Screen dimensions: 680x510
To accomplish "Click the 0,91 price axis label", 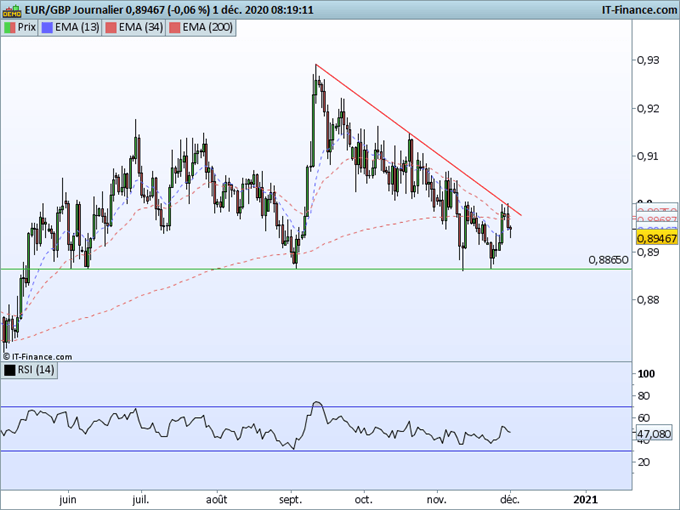I will (648, 156).
